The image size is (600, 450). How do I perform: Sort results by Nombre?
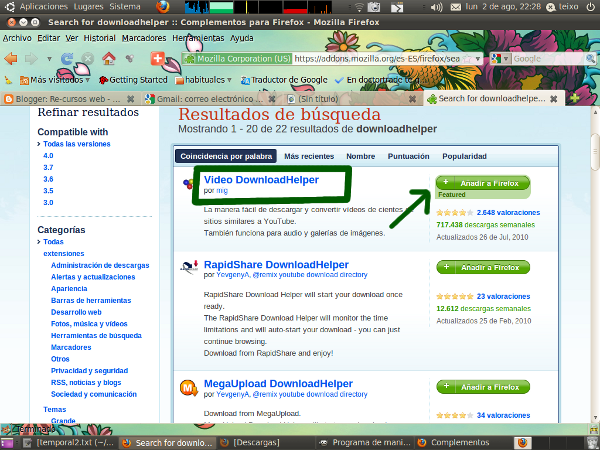coord(360,156)
